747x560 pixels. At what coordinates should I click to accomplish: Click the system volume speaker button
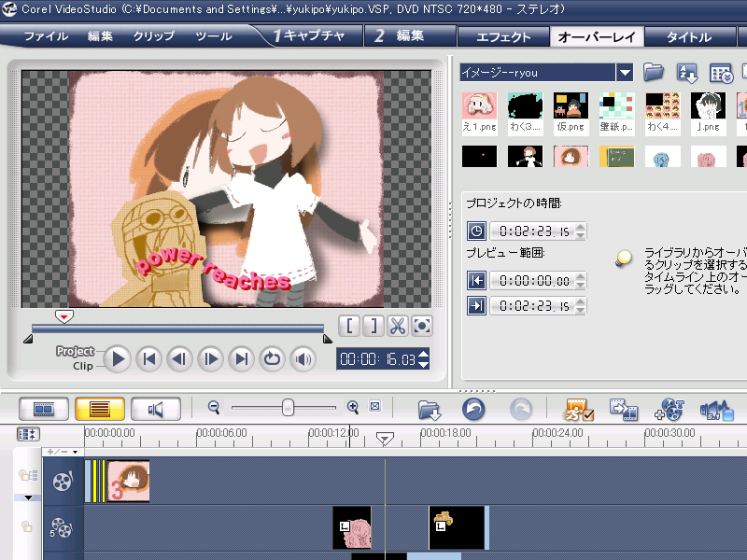tap(303, 359)
